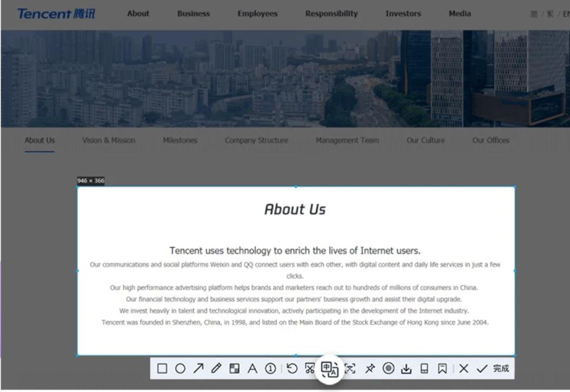Go to Management Team tab
The width and height of the screenshot is (570, 392).
[347, 141]
